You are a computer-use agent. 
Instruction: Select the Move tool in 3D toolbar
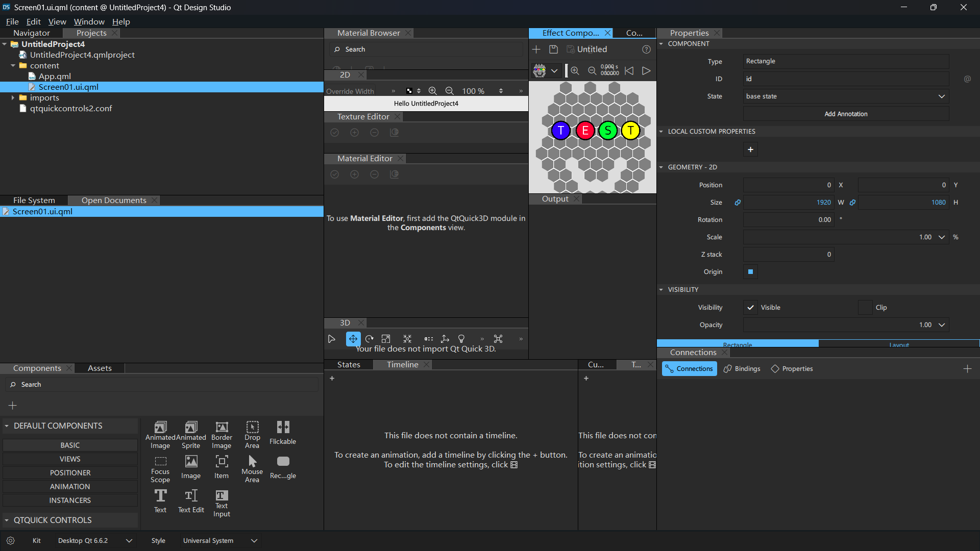pos(353,339)
